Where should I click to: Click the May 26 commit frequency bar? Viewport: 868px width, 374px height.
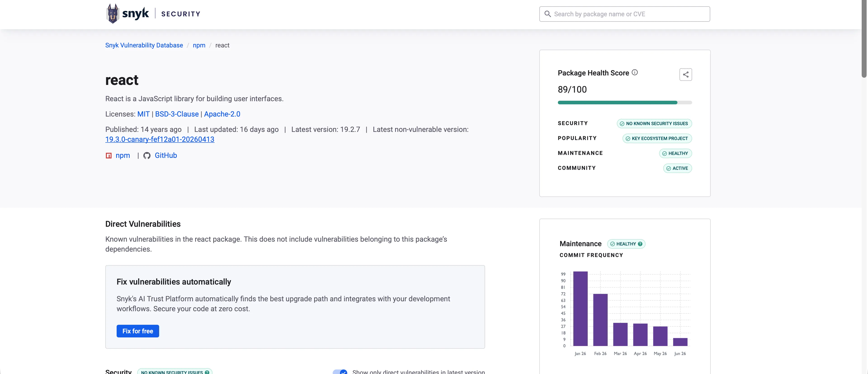coord(660,336)
